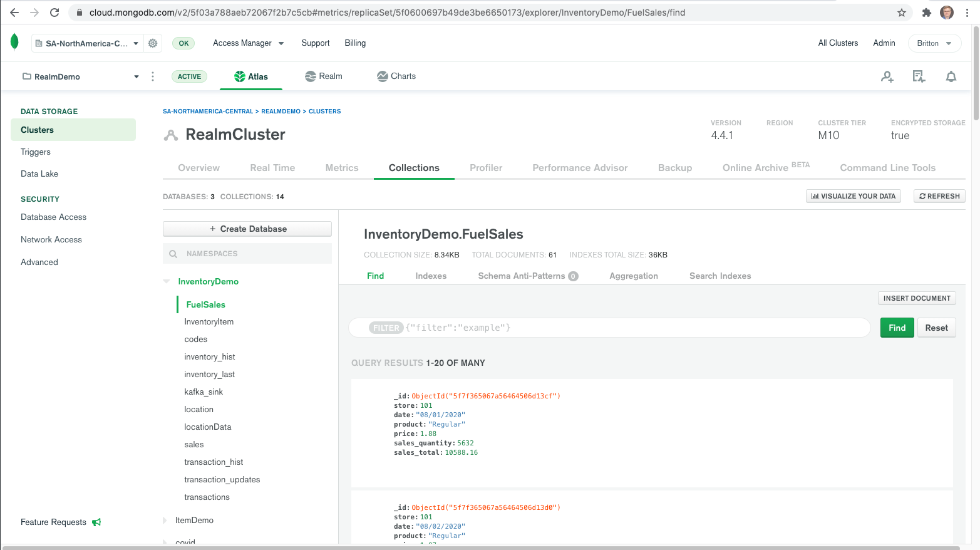Viewport: 980px width, 550px height.
Task: Click the filter query input field
Action: coord(610,328)
